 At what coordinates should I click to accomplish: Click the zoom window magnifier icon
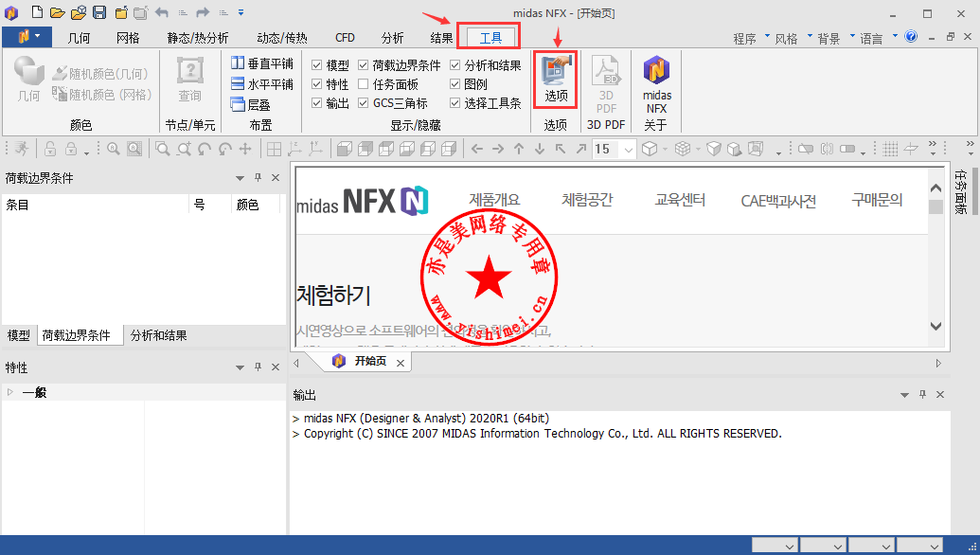coord(163,149)
